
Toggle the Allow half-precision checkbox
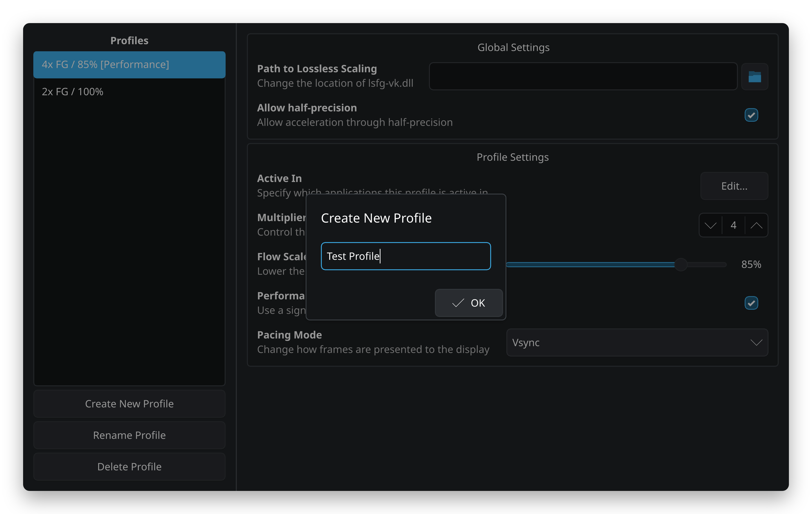click(751, 115)
